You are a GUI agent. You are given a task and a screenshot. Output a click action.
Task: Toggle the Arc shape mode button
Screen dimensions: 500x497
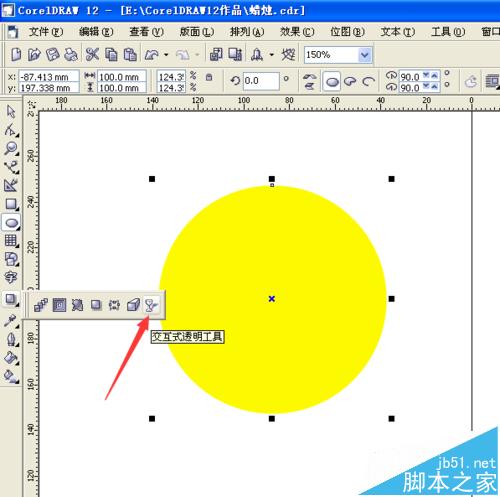(368, 81)
